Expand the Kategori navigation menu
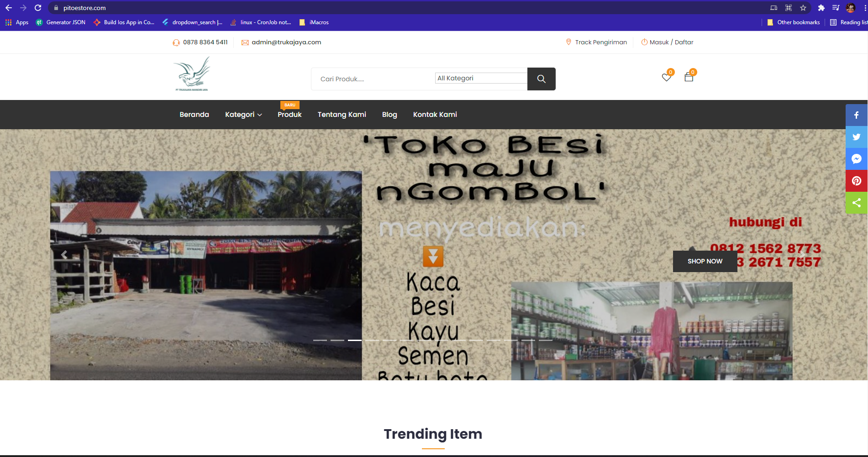The image size is (868, 457). tap(243, 115)
